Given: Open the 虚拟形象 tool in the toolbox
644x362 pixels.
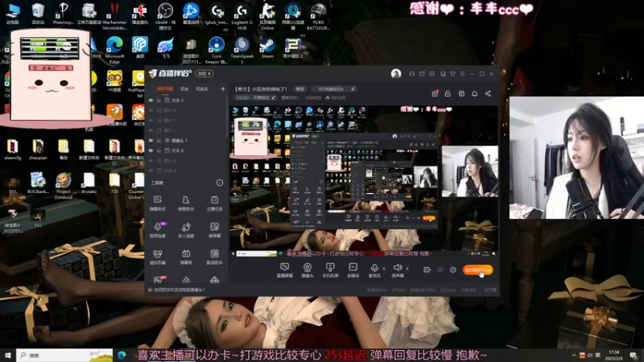Looking at the screenshot, I should (x=157, y=257).
